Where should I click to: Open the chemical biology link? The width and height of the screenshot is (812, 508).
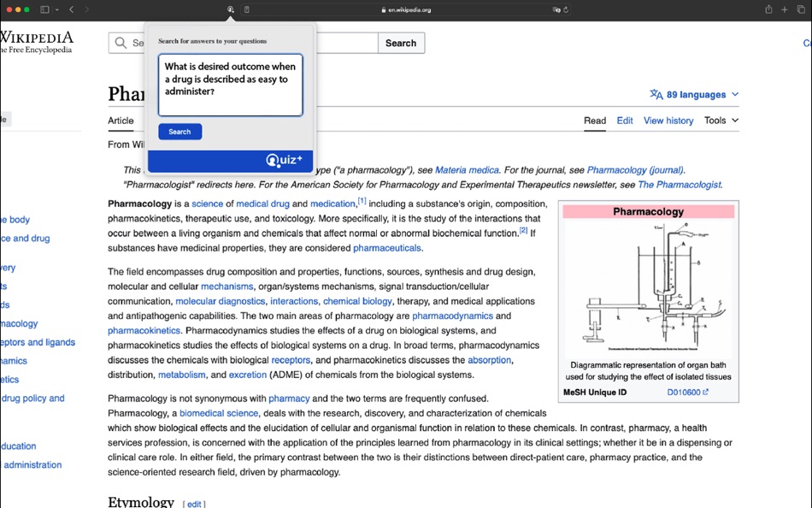[357, 301]
